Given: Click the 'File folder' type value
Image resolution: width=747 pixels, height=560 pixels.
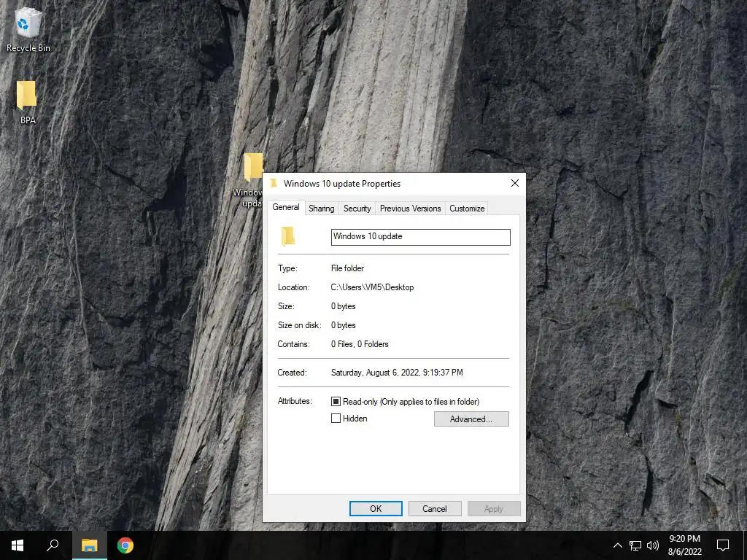Looking at the screenshot, I should coord(347,268).
